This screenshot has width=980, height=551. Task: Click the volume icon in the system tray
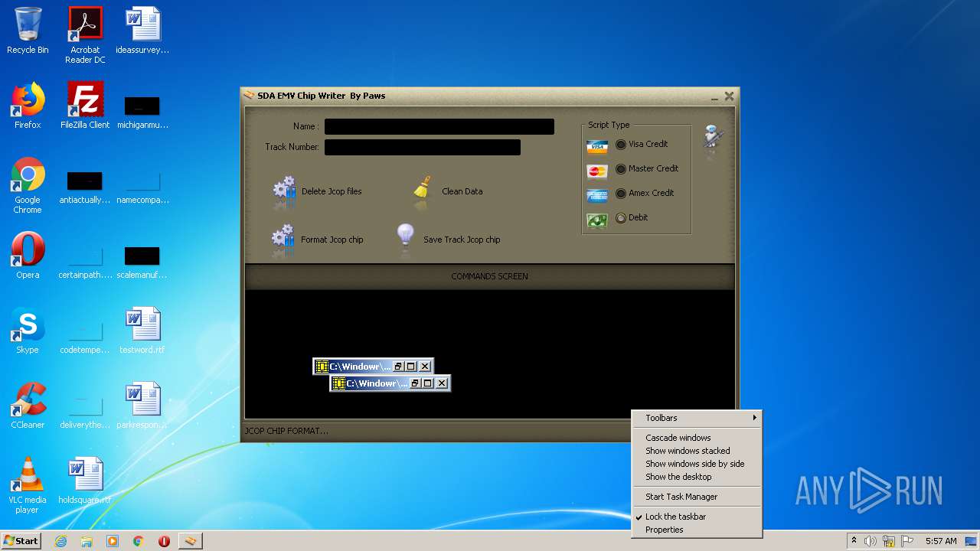[871, 541]
